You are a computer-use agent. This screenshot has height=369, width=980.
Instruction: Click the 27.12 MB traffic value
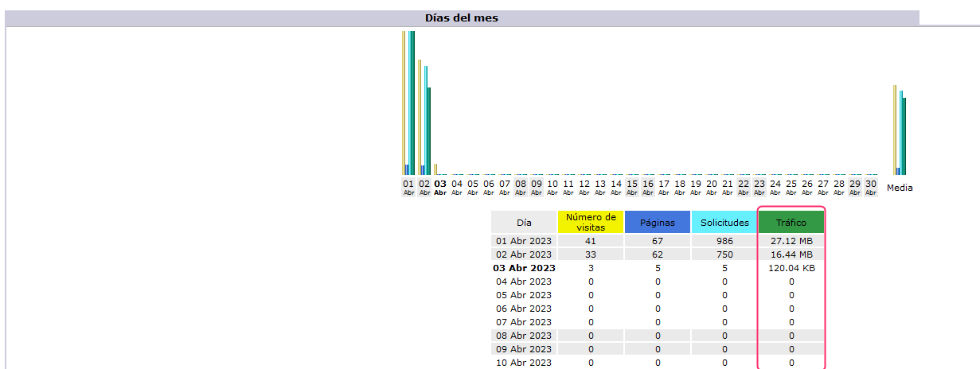coord(791,241)
